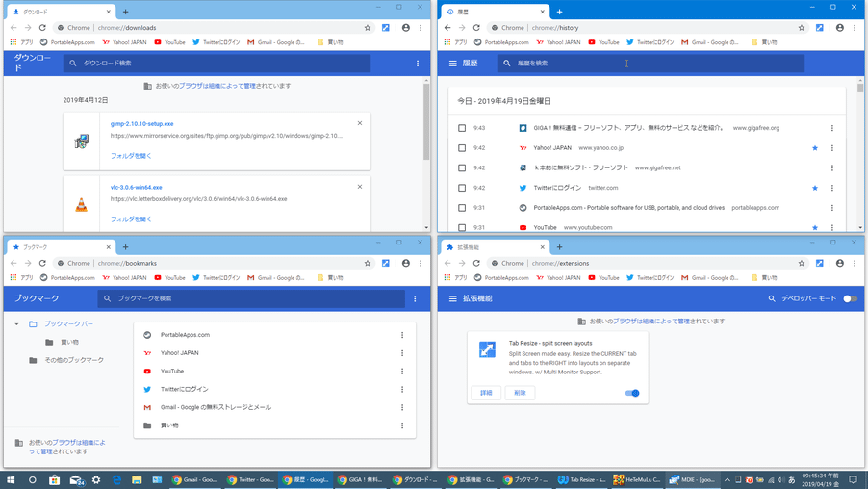The image size is (868, 489).
Task: Check the GIGA history entry at 9:43
Action: coord(462,128)
